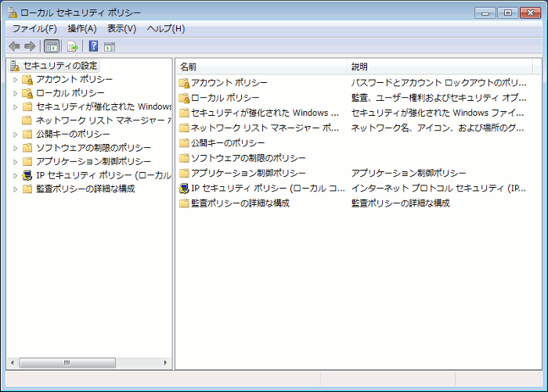This screenshot has height=392, width=548.
Task: Click the tree pane horizontal scrollbar thumb
Action: [x=67, y=363]
